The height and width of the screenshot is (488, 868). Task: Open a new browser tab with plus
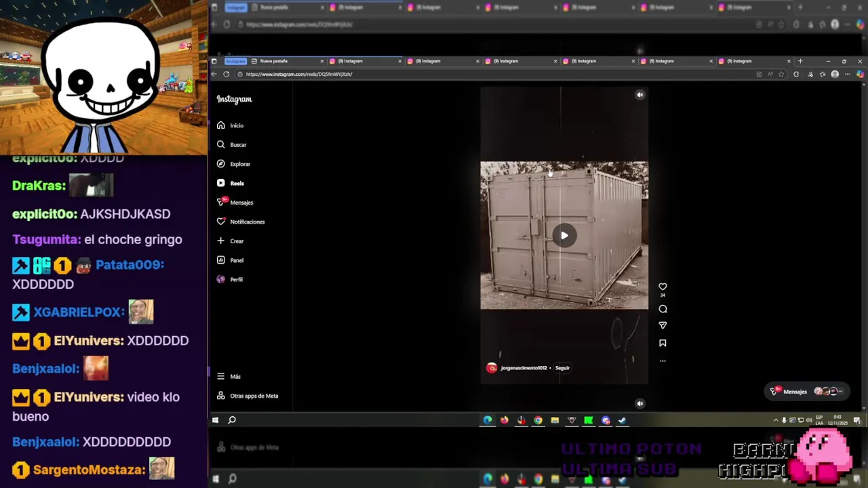click(800, 61)
